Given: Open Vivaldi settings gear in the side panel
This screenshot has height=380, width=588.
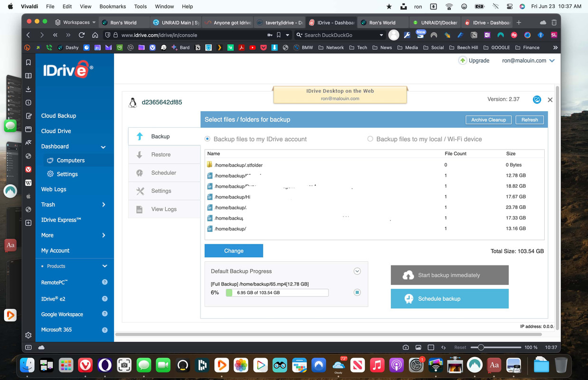Looking at the screenshot, I should coord(28,335).
